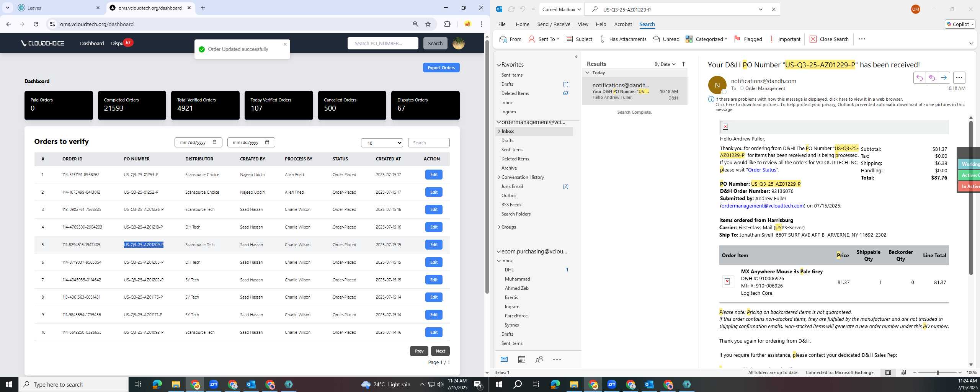Go to Next page of orders

(440, 351)
